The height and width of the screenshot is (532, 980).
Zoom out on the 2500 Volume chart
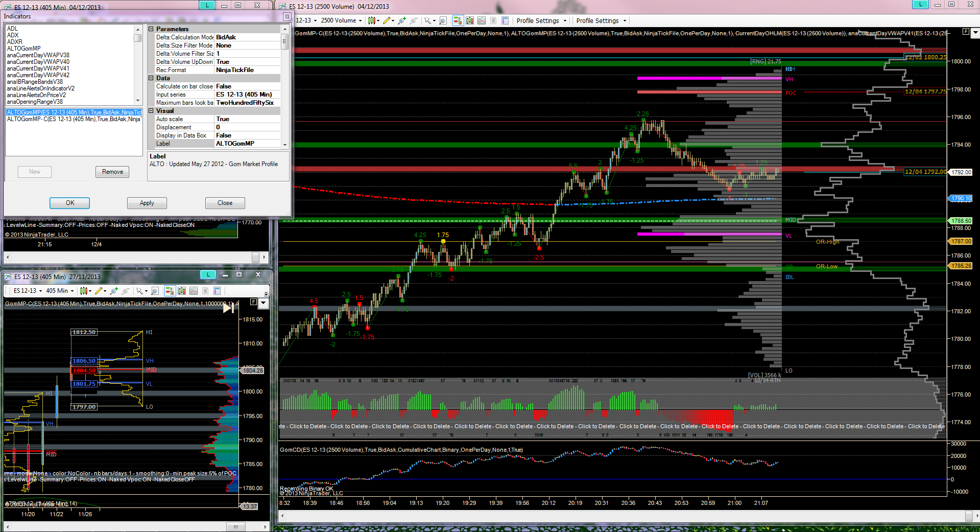pyautogui.click(x=414, y=20)
